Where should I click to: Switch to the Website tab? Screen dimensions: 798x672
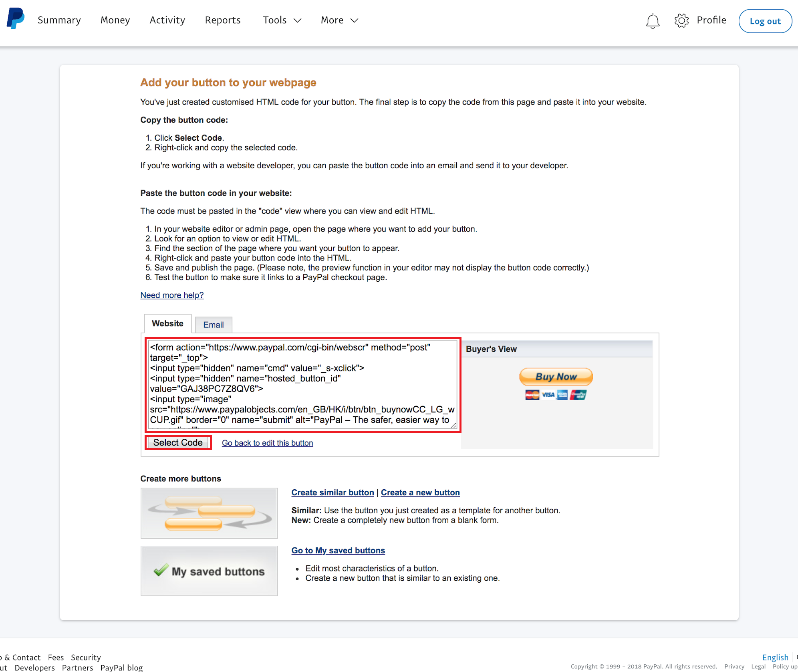(x=167, y=323)
